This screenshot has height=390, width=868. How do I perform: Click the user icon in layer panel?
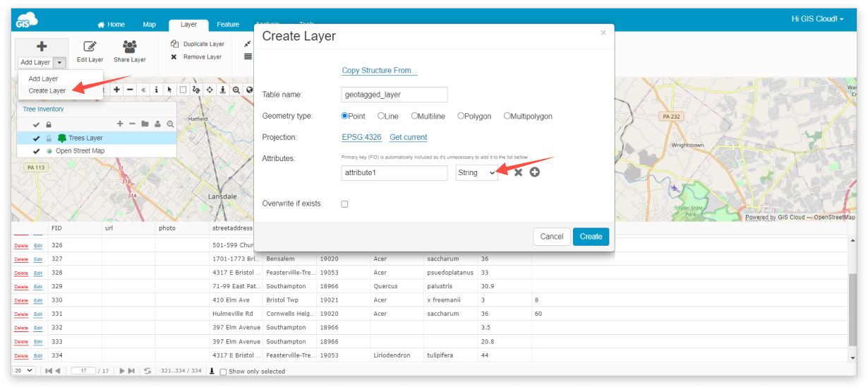click(157, 124)
